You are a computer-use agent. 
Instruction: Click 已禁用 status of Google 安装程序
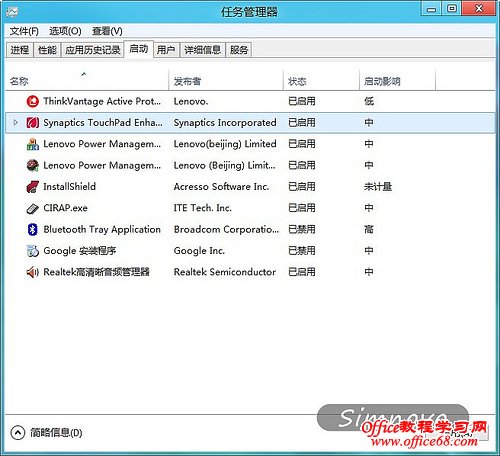(x=302, y=251)
